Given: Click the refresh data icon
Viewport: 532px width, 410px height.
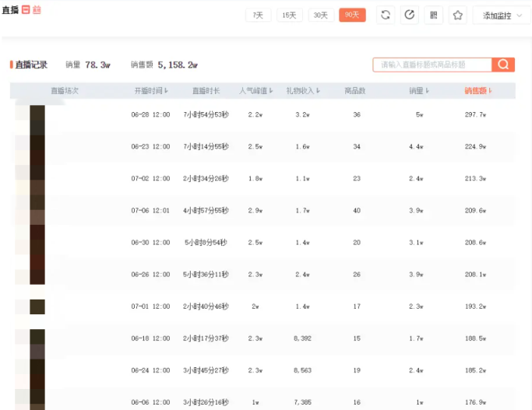Looking at the screenshot, I should [386, 15].
